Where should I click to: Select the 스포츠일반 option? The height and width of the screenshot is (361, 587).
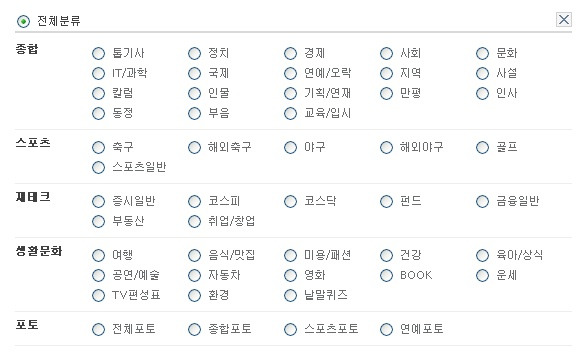(x=98, y=167)
